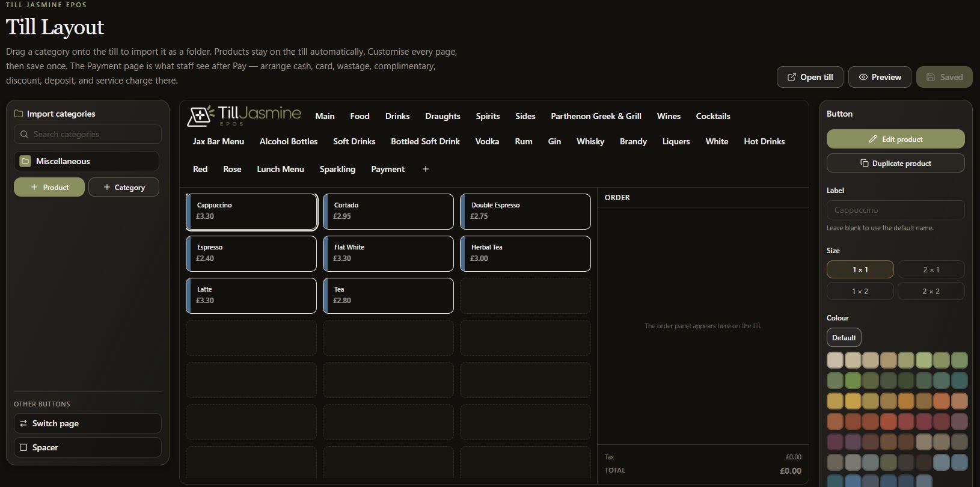This screenshot has height=487, width=980.
Task: Click the green Miscellaneous folder icon
Action: [x=25, y=161]
